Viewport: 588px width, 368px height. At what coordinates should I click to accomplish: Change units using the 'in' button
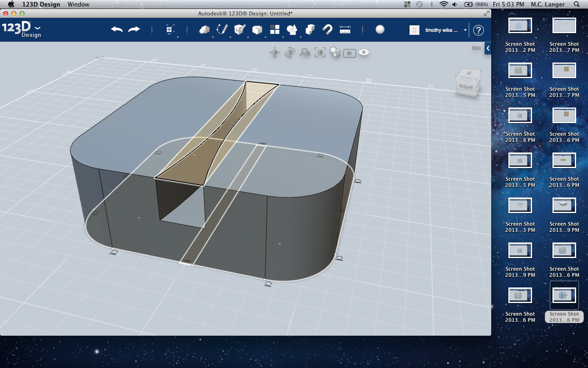pos(350,53)
